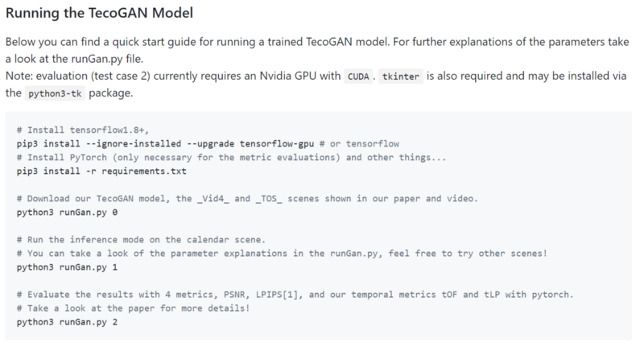Click the 'pip3 install --ignore-installed' command line

click(x=208, y=144)
